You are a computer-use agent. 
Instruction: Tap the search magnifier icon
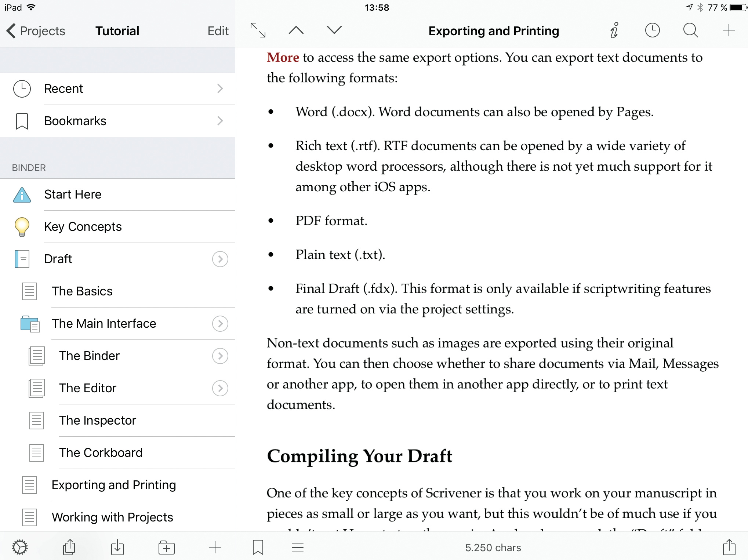(690, 30)
